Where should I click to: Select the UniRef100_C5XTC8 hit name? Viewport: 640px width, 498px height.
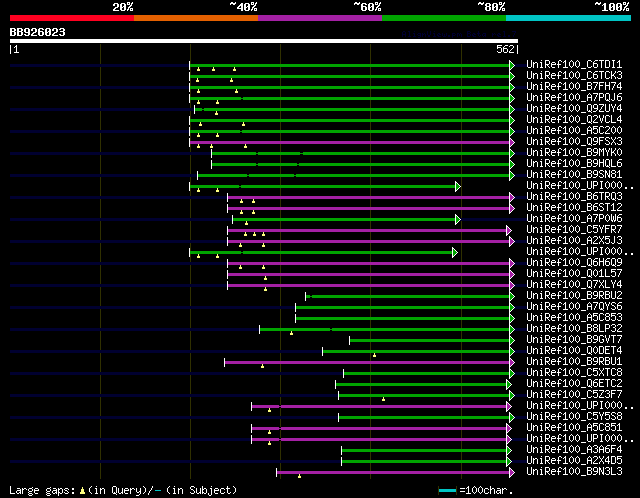tap(574, 372)
